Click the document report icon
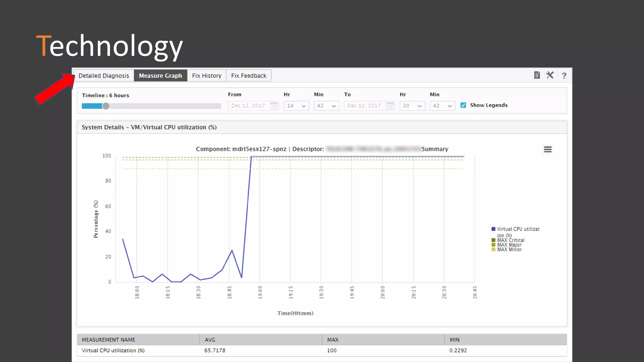Image resolution: width=644 pixels, height=362 pixels. [x=537, y=75]
